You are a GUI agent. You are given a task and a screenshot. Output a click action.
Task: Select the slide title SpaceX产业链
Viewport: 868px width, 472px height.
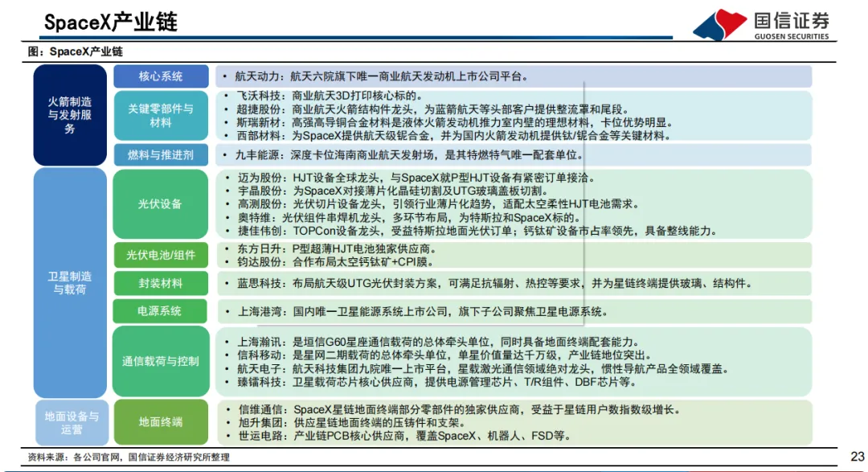pos(111,23)
